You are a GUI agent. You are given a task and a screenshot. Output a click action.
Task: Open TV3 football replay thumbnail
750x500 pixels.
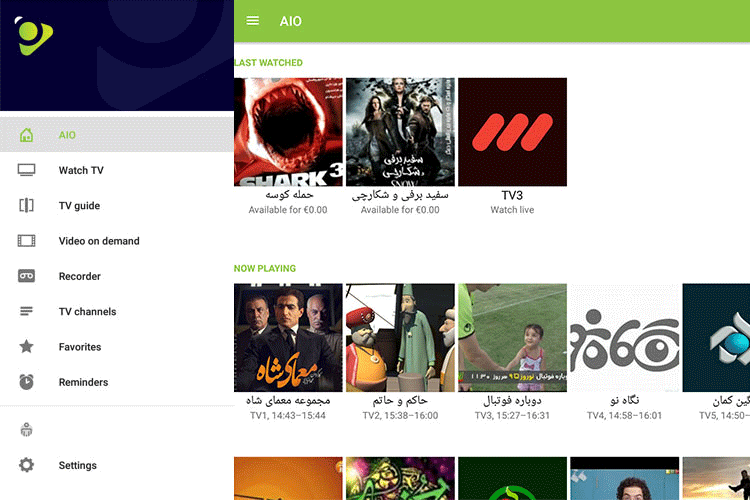[x=512, y=338]
